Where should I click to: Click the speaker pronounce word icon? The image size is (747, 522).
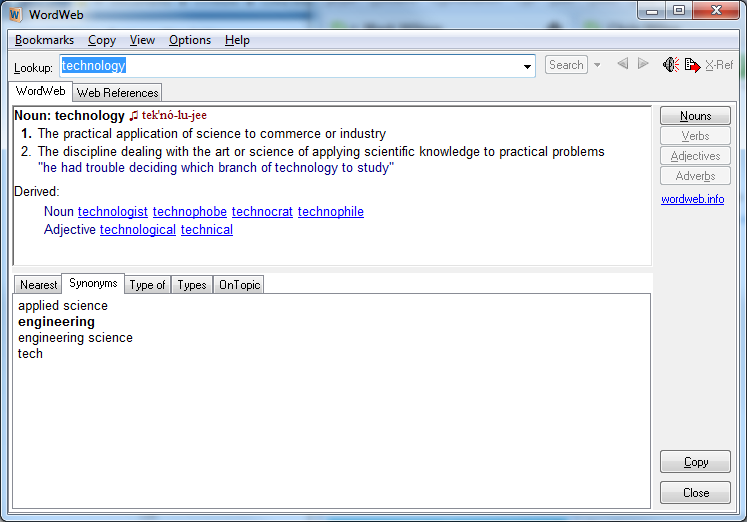[x=671, y=64]
